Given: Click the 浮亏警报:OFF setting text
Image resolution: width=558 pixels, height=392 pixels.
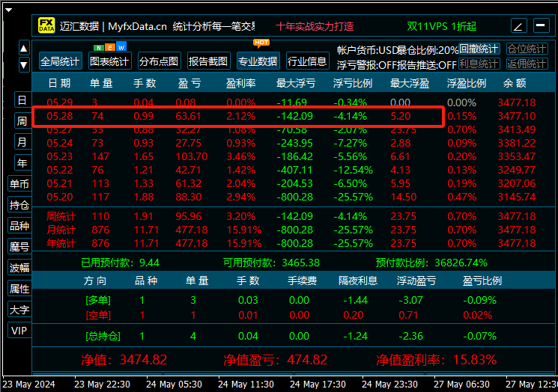Looking at the screenshot, I should (366, 65).
